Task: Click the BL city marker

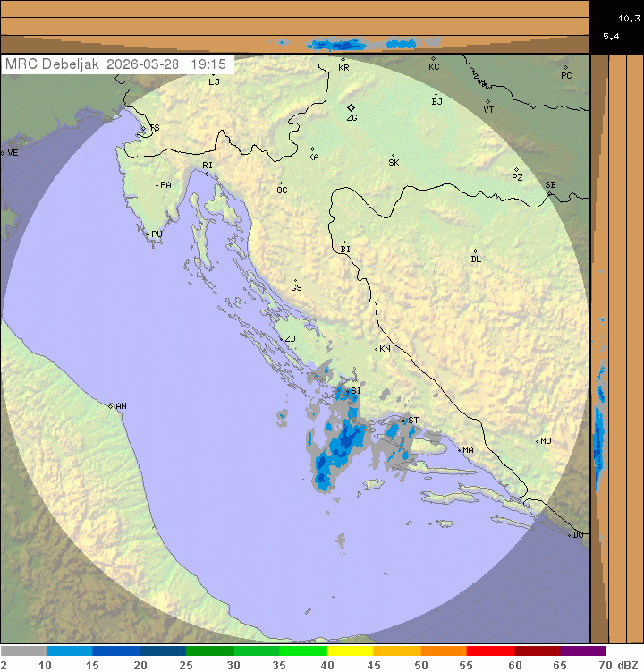Action: [475, 251]
